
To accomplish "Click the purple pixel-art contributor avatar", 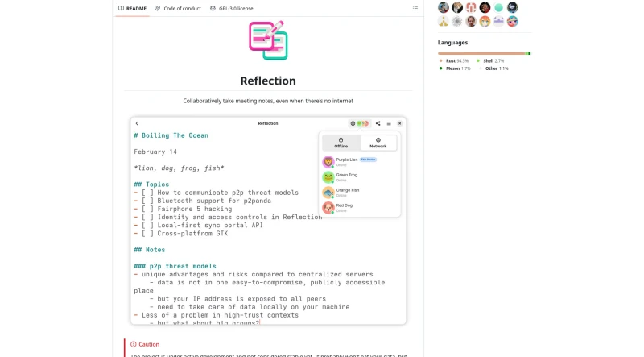I will (498, 22).
